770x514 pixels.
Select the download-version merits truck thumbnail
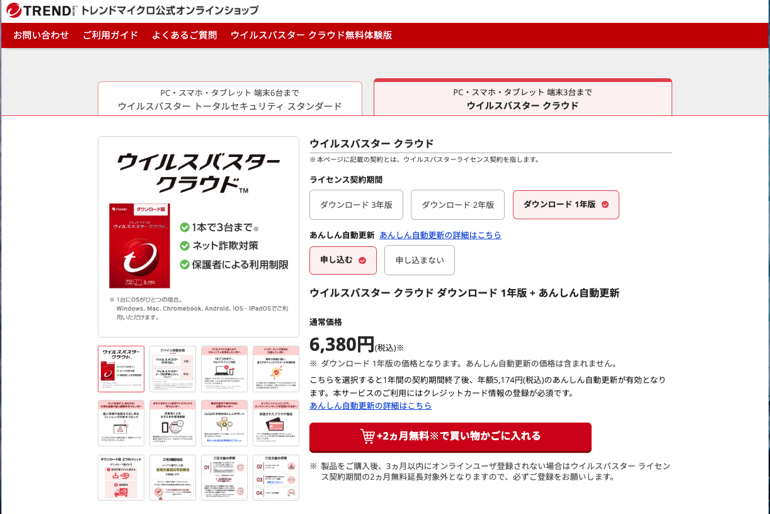point(121,478)
